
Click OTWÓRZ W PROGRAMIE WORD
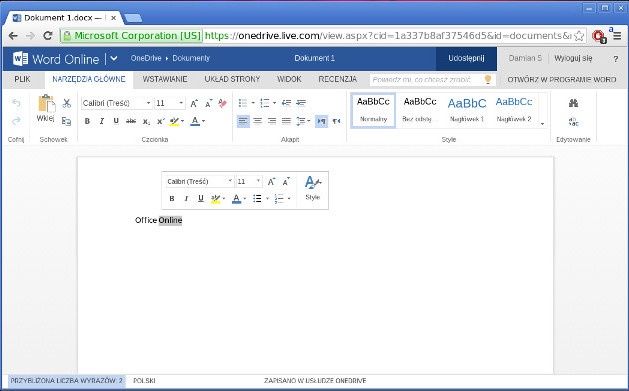pyautogui.click(x=562, y=79)
